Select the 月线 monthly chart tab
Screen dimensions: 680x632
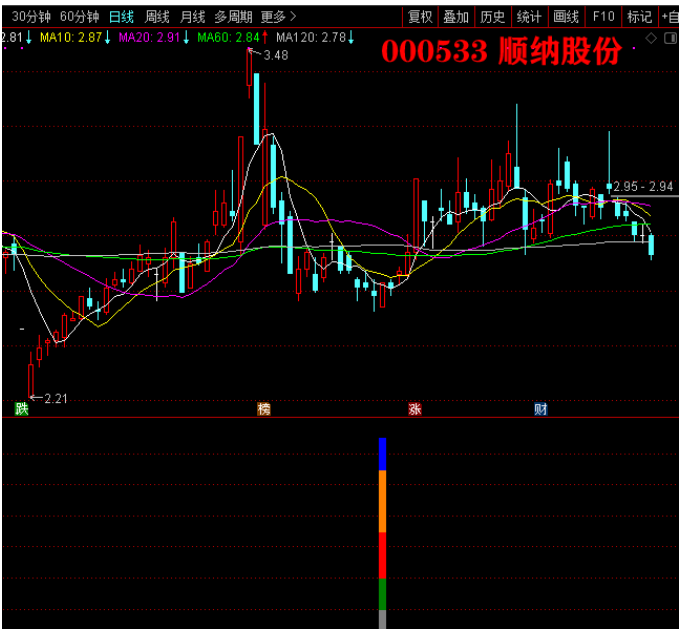click(192, 17)
